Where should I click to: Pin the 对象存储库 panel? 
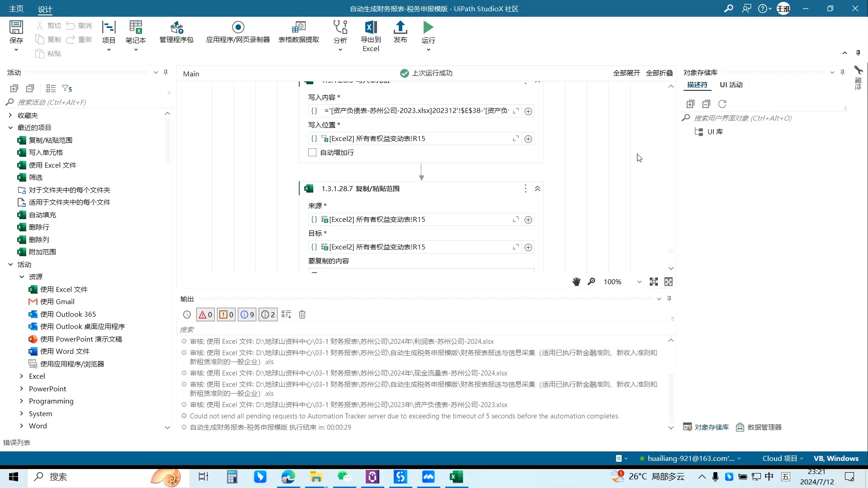pos(842,72)
